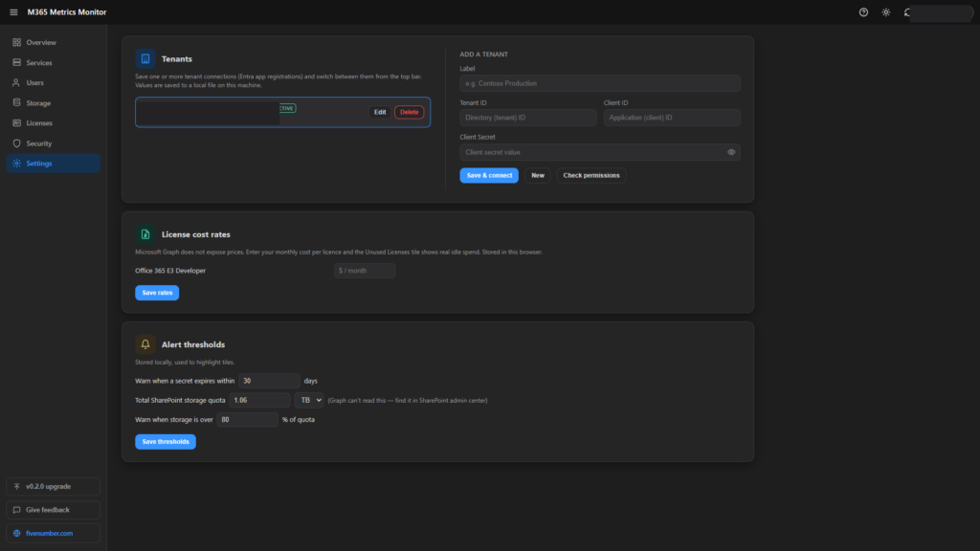Click v0.2.0 upgrade button
The width and height of the screenshot is (980, 551).
54,486
